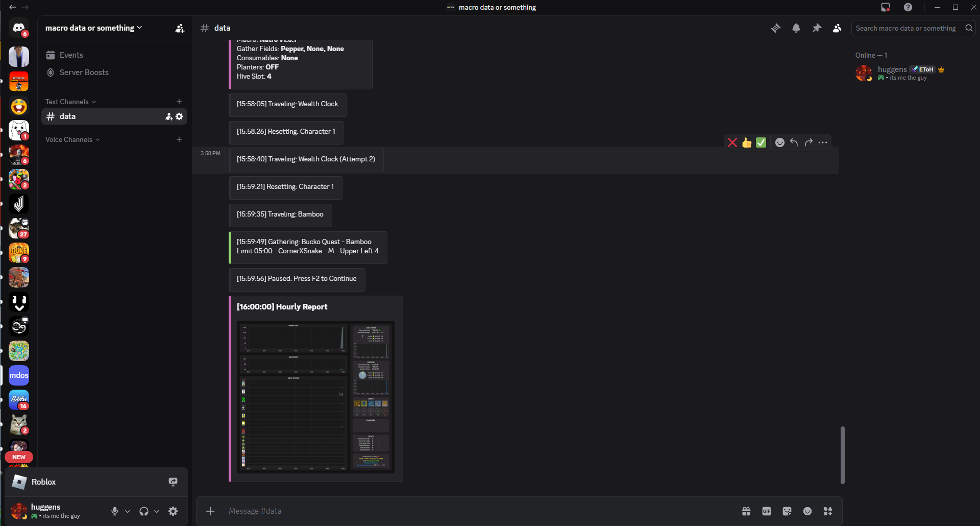Remove the red X reaction

pos(733,142)
